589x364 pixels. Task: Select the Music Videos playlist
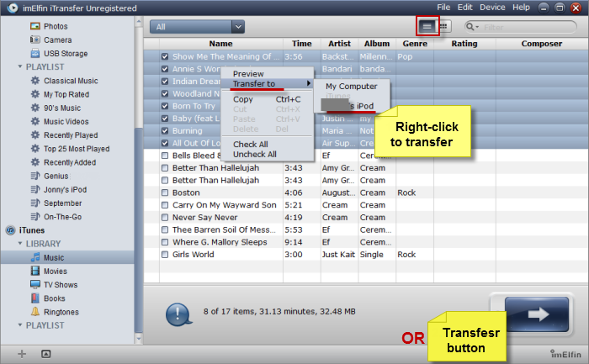pyautogui.click(x=66, y=122)
